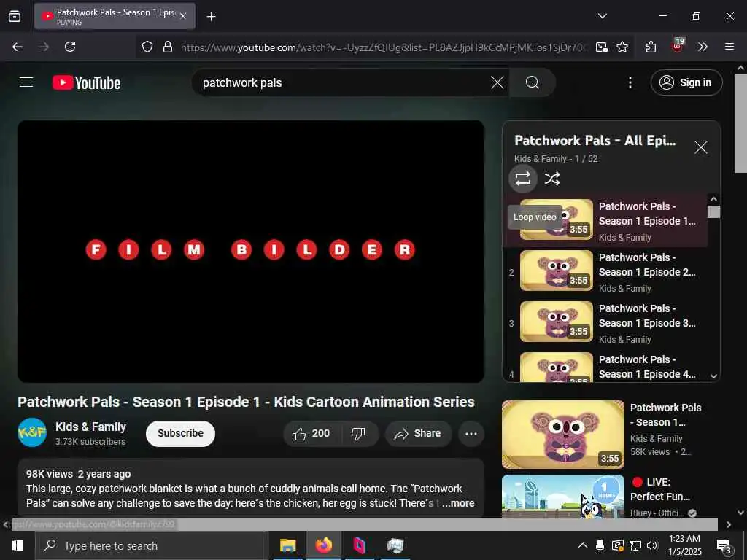747x560 pixels.
Task: Show hidden system tray icons
Action: point(583,545)
